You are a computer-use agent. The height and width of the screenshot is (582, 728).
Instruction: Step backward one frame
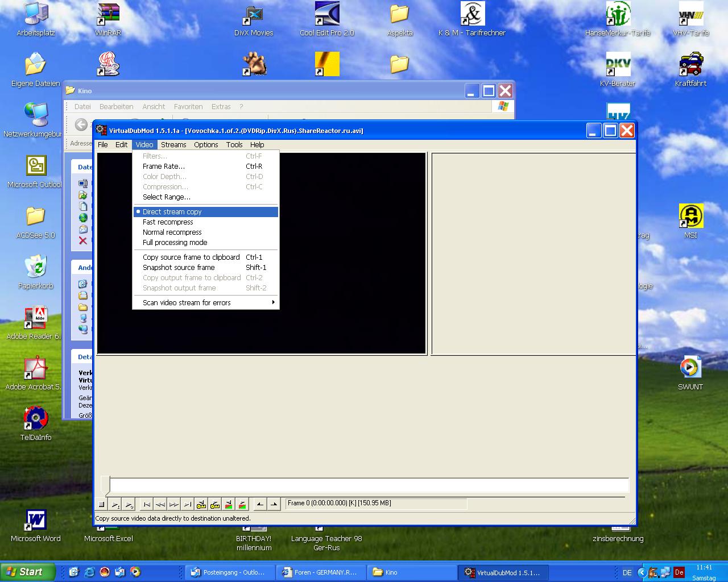tap(160, 504)
